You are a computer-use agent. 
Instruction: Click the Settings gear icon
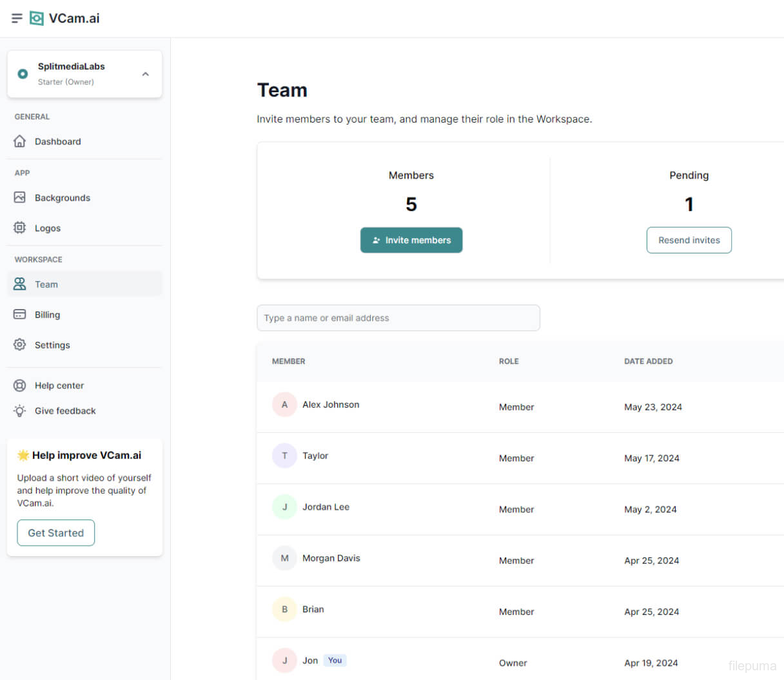tap(20, 345)
